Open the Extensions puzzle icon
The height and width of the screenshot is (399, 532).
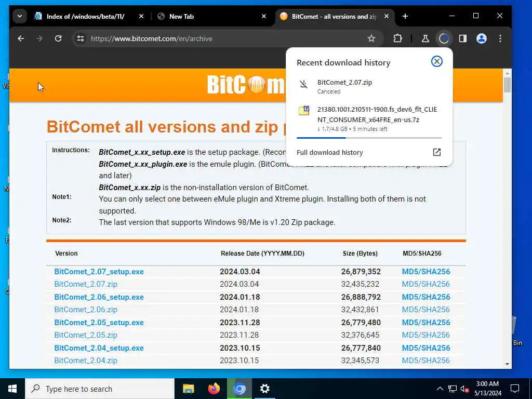tap(397, 38)
